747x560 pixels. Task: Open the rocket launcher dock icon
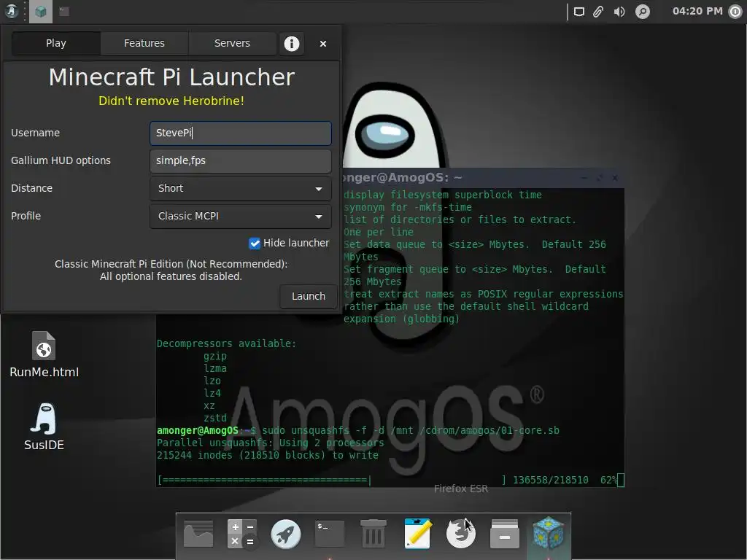[x=286, y=533]
